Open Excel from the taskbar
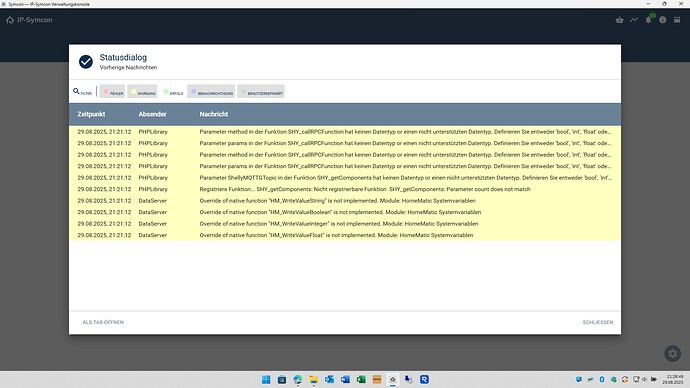This screenshot has width=690, height=388. [361, 380]
